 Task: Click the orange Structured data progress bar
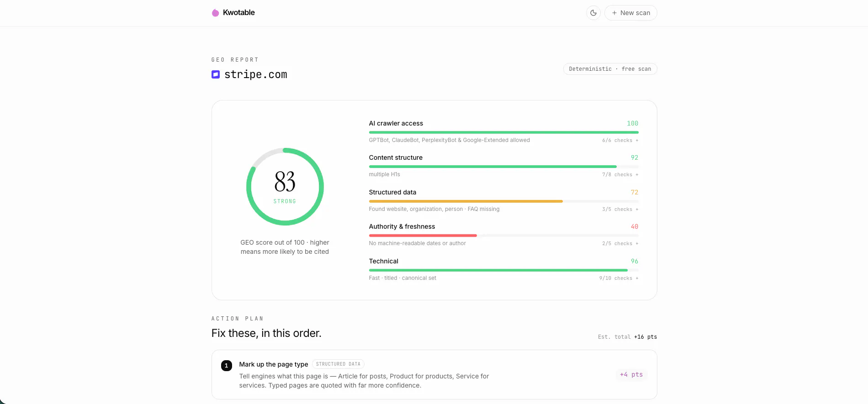pyautogui.click(x=466, y=201)
